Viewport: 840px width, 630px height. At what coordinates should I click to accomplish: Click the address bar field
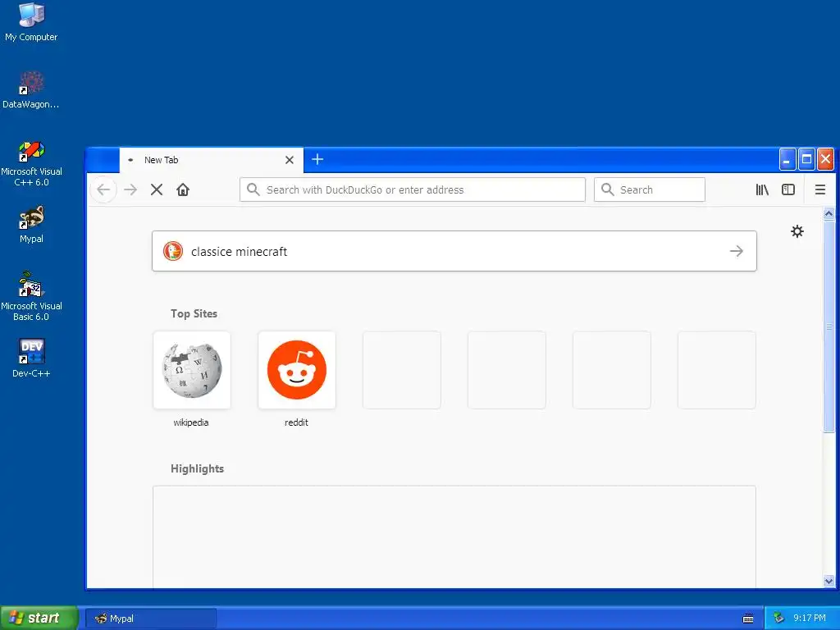413,189
